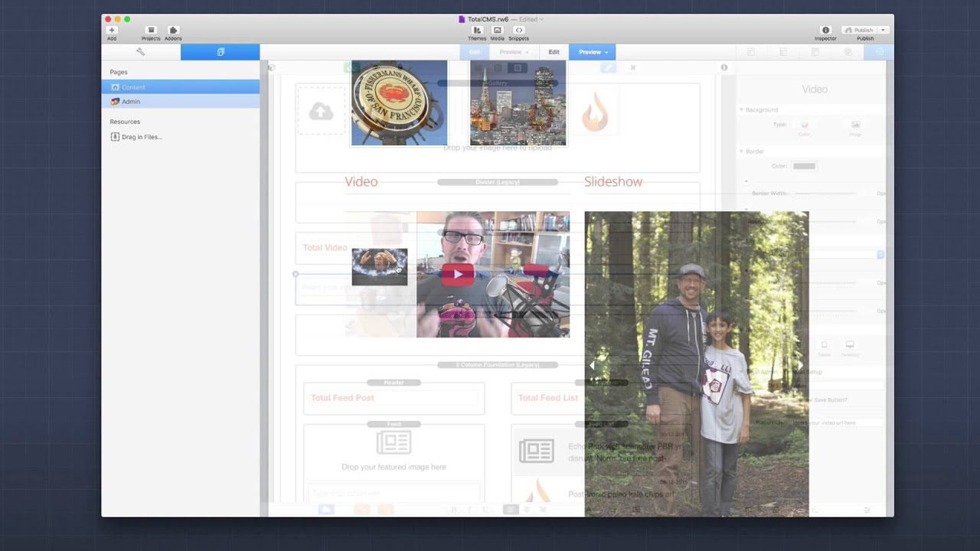Choose the Color background type
980x551 pixels.
pyautogui.click(x=804, y=125)
